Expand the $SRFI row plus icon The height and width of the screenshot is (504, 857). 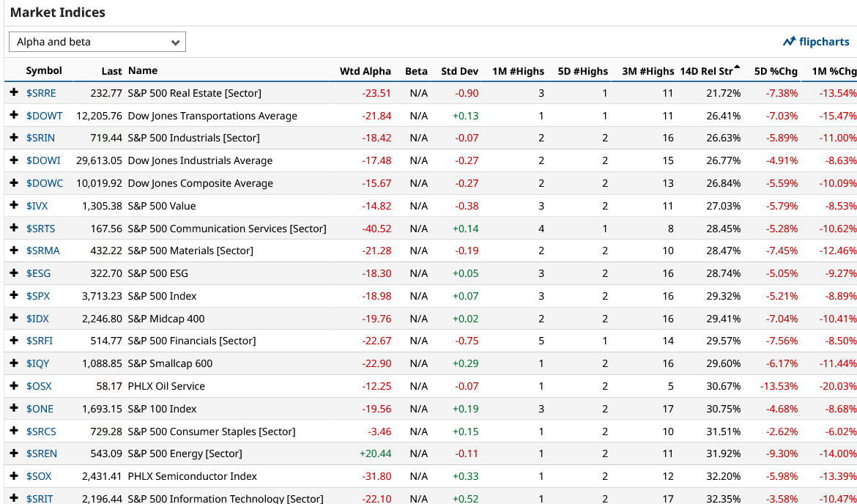[14, 341]
